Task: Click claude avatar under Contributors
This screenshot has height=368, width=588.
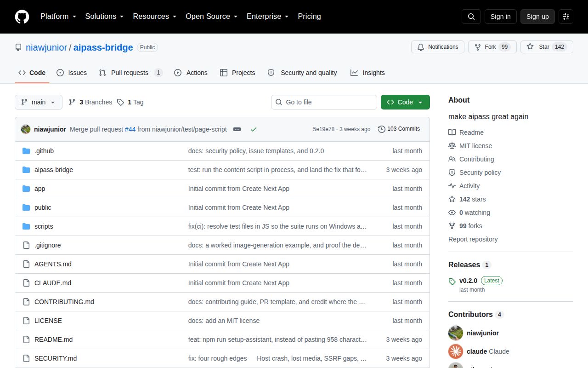Action: point(456,351)
